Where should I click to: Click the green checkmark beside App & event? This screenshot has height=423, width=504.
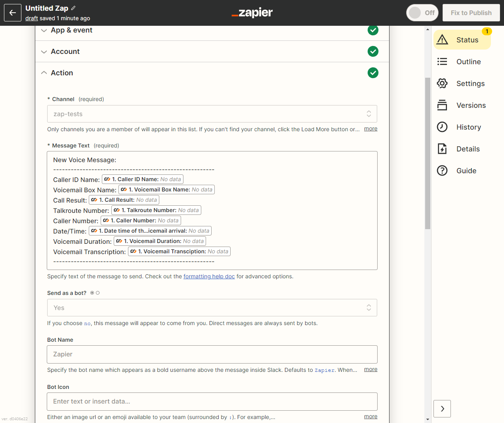coord(373,30)
